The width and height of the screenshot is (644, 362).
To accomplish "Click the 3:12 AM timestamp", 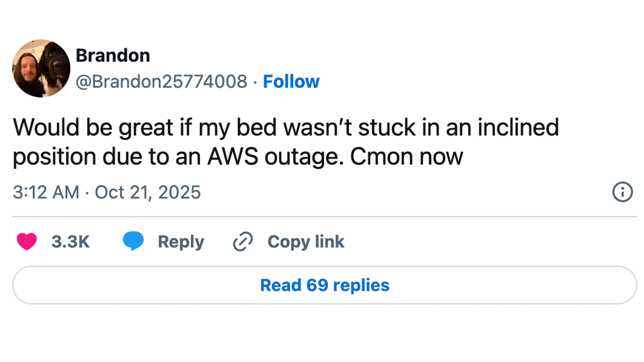I will coord(46,192).
